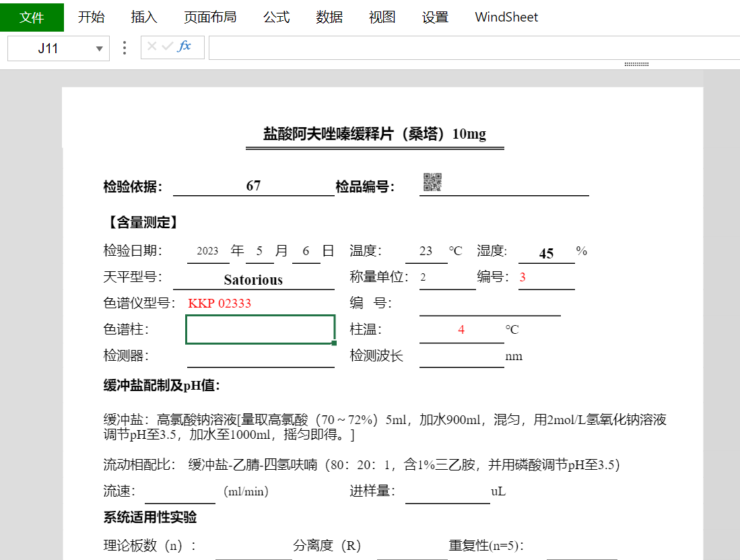Go to the 公式 tab
This screenshot has height=560, width=740.
pos(276,17)
